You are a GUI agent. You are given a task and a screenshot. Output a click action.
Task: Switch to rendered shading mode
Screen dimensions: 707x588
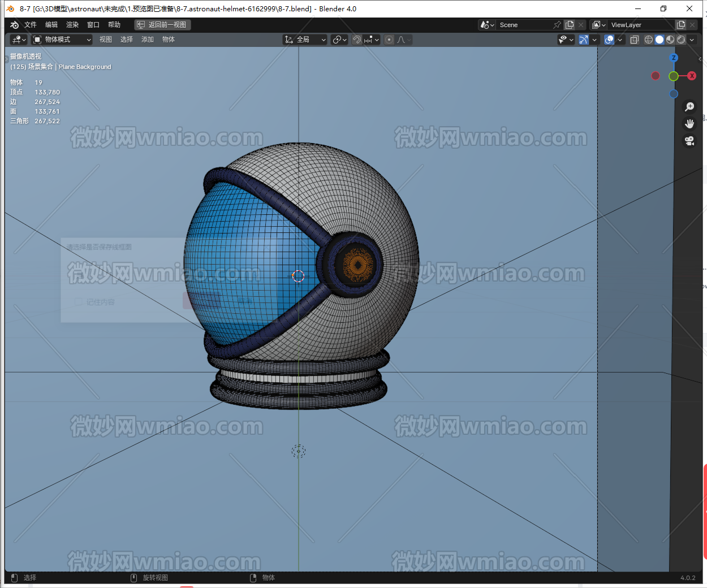[681, 40]
